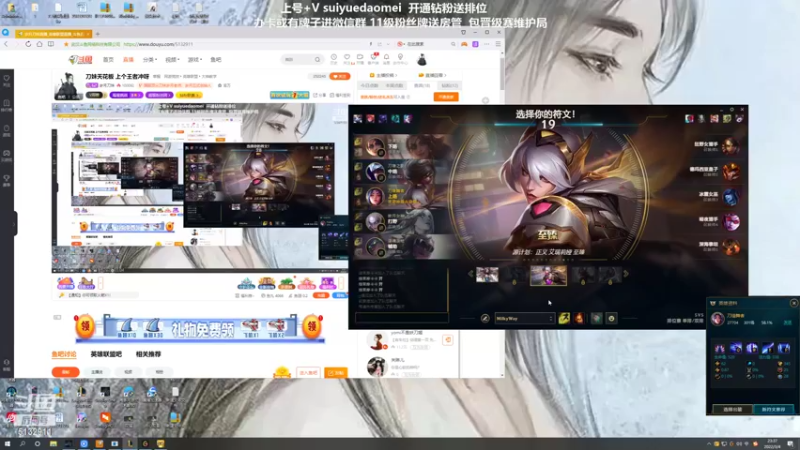Image resolution: width=800 pixels, height=450 pixels.
Task: Click first teammate portrait in champion select
Action: pos(375,146)
